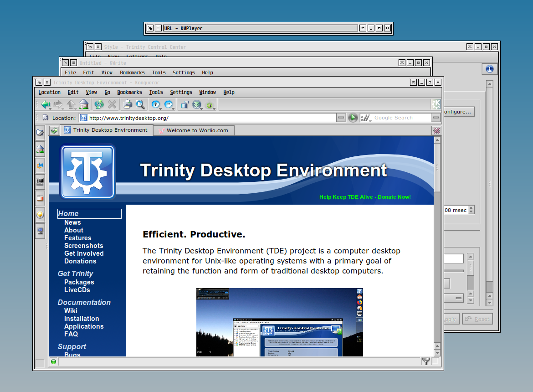The width and height of the screenshot is (533, 392).
Task: Click the TDE desktop screenshot thumbnail
Action: [x=279, y=322]
